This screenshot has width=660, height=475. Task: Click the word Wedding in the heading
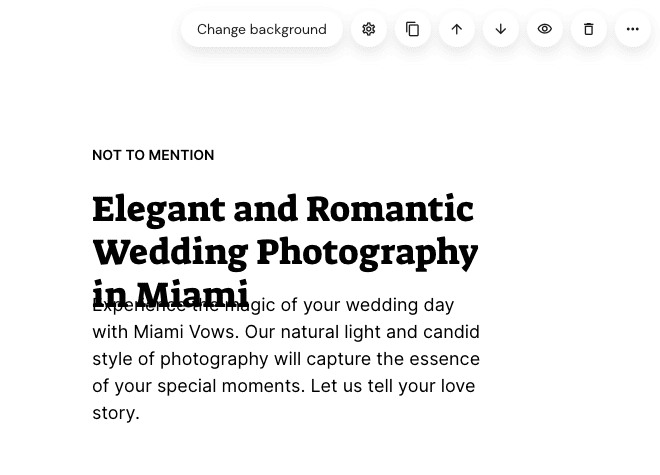point(170,253)
